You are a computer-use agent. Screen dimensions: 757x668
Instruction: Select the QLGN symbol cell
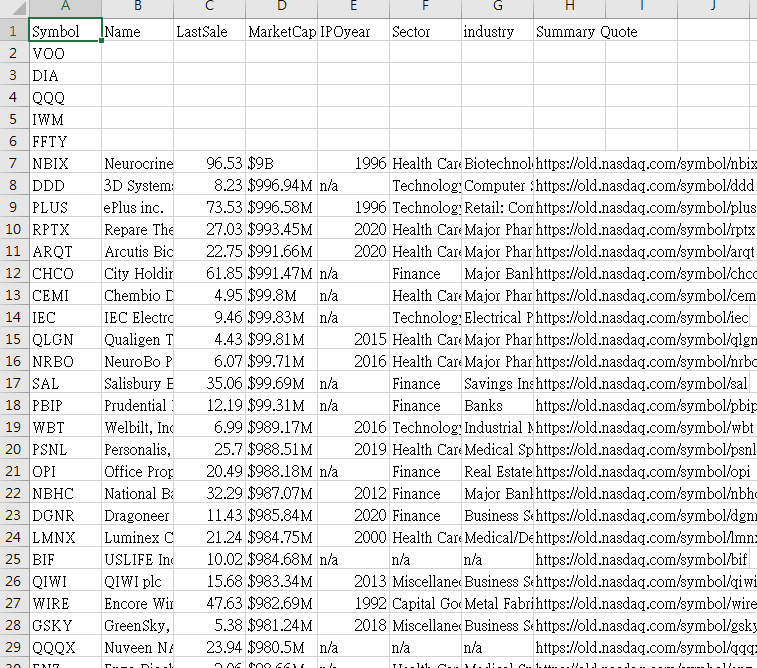65,339
